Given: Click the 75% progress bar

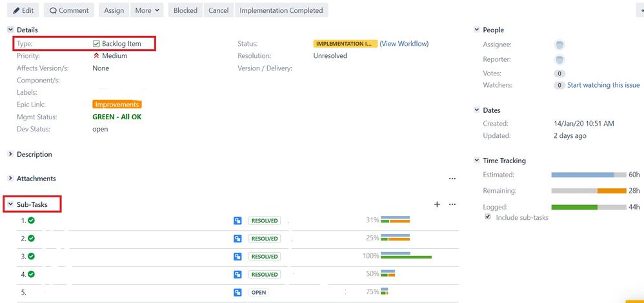Looking at the screenshot, I should [x=385, y=291].
